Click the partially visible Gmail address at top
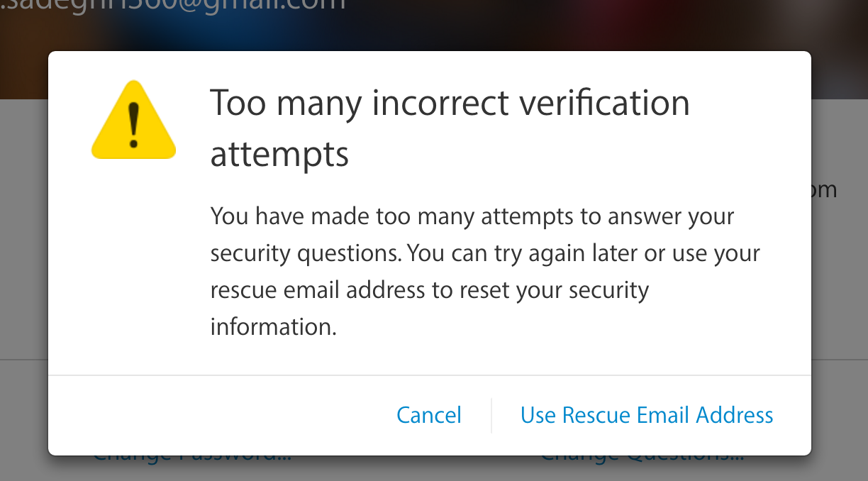The width and height of the screenshot is (868, 481). click(174, 6)
